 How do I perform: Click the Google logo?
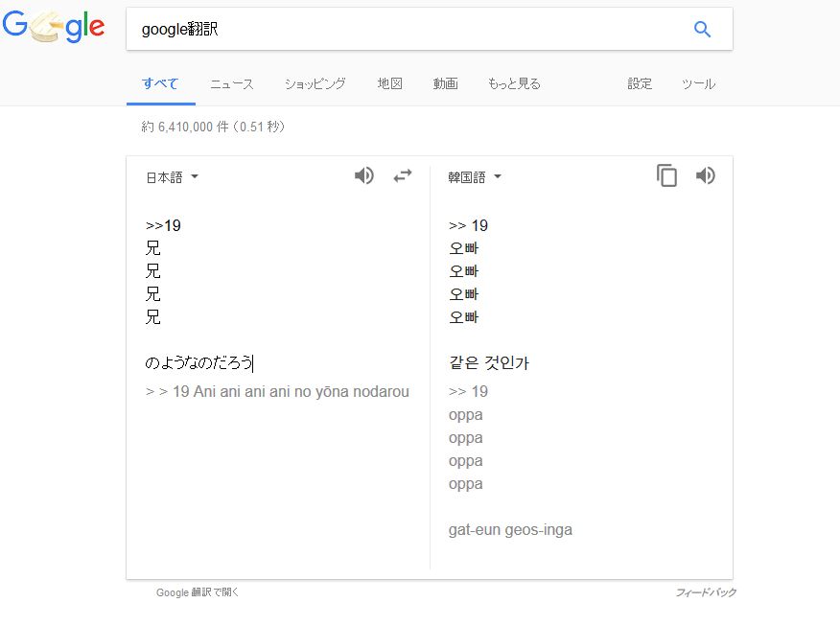pos(54,30)
